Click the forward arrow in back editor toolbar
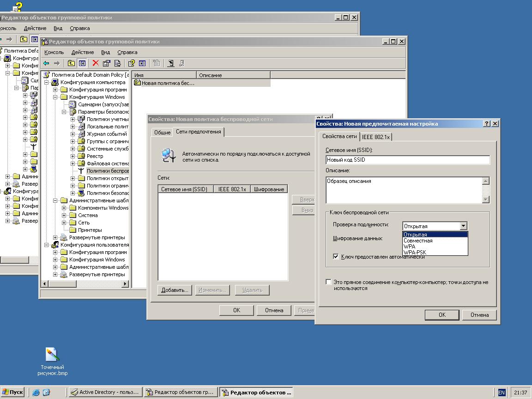532x399 pixels. pyautogui.click(x=9, y=39)
